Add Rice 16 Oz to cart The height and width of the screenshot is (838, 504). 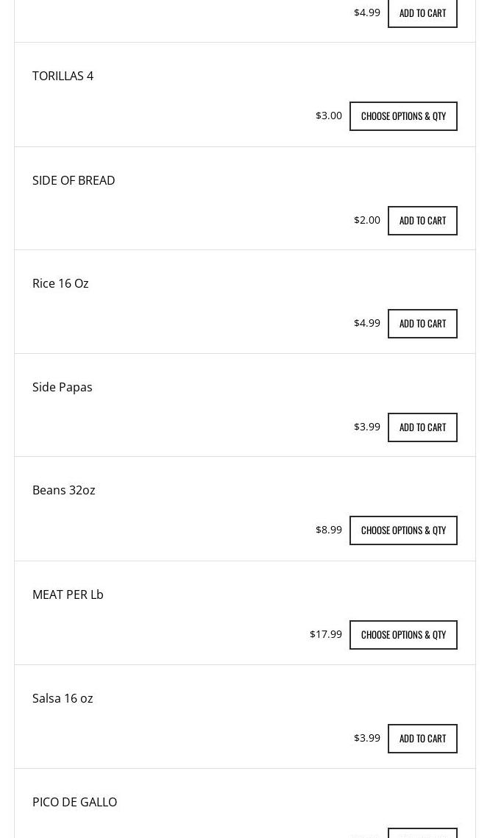click(422, 323)
